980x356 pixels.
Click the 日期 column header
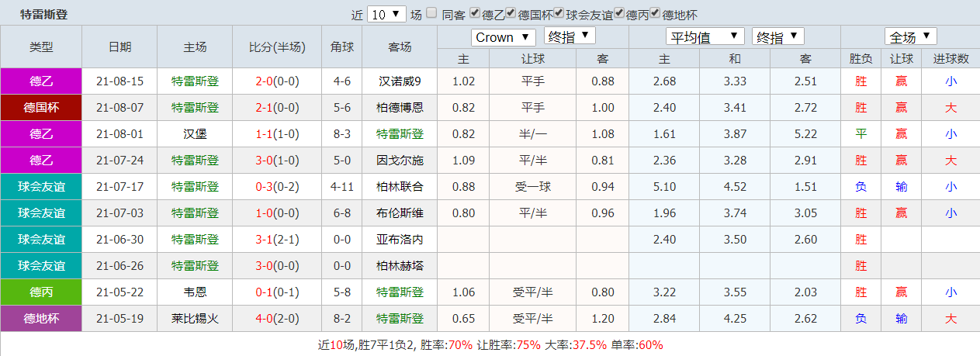(119, 47)
